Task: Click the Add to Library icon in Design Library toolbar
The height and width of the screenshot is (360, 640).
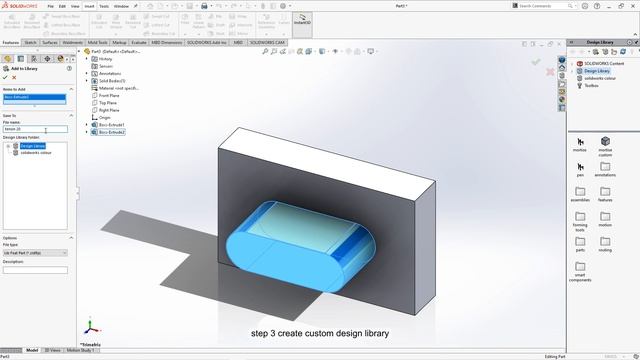Action: (596, 52)
